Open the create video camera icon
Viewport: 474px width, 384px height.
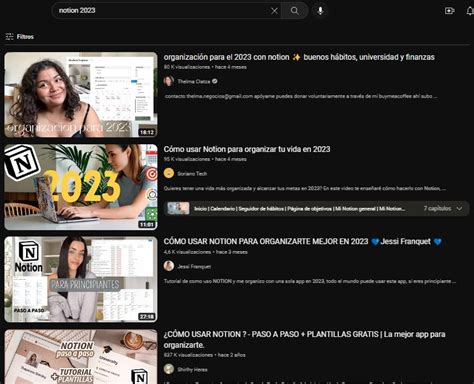click(x=450, y=11)
